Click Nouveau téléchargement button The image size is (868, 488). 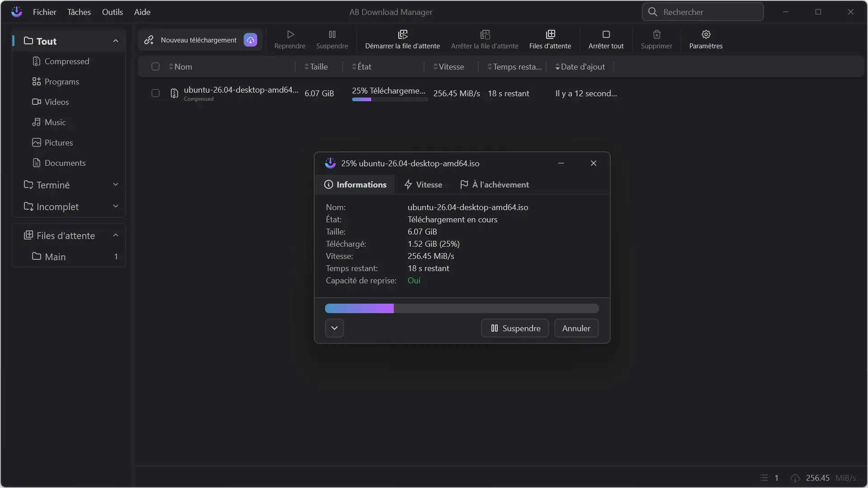tap(200, 40)
